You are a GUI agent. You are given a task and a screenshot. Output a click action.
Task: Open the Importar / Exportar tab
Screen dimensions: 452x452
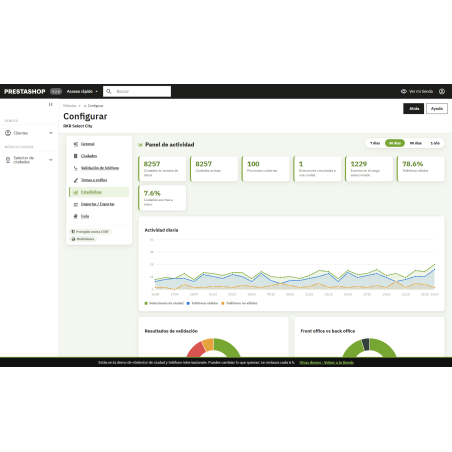click(99, 204)
